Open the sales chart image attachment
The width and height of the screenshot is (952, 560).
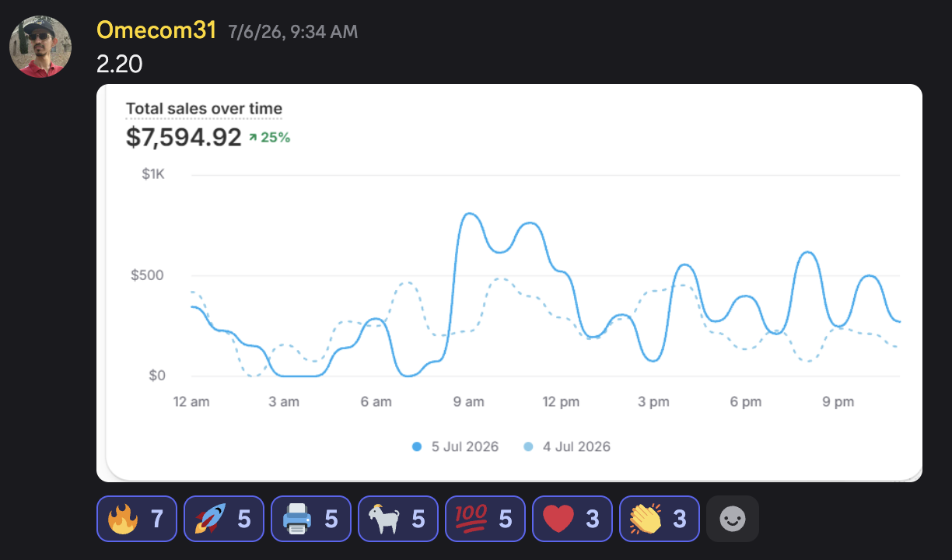[x=509, y=282]
